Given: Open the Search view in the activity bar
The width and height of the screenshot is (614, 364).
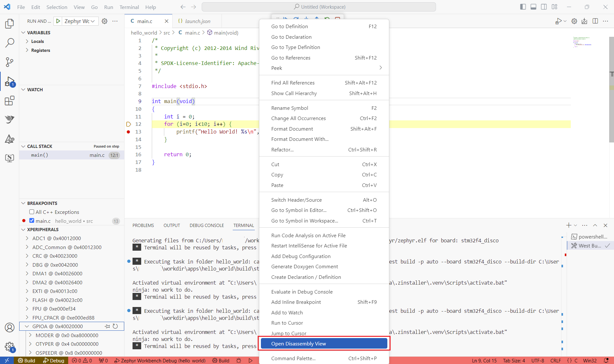Looking at the screenshot, I should pos(10,43).
